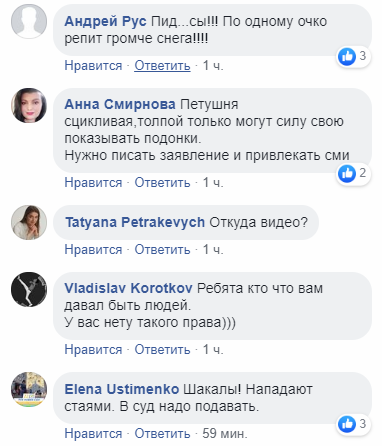The height and width of the screenshot is (446, 382).
Task: Open Андрей Рус's default avatar
Action: (x=29, y=21)
